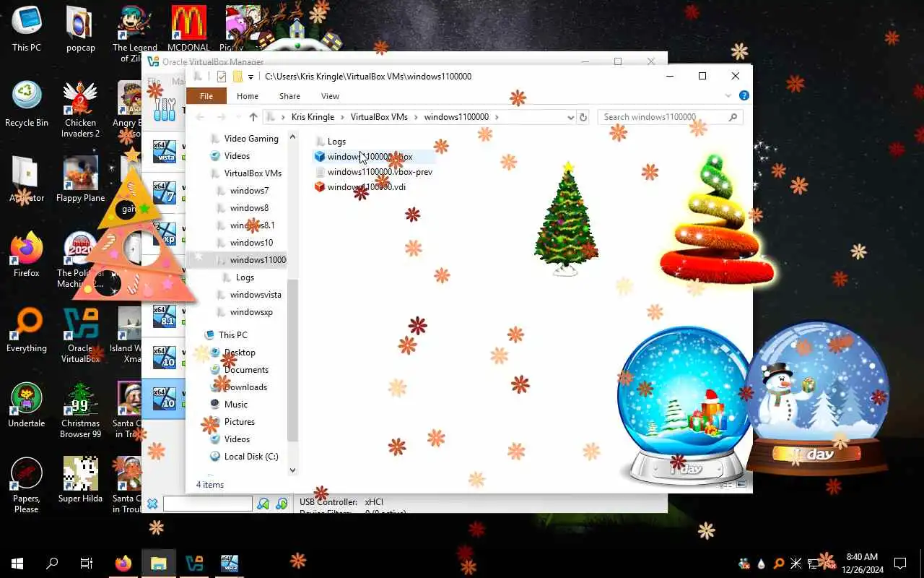Screen dimensions: 924x578
Task: Open Task View on taskbar
Action: (87, 564)
